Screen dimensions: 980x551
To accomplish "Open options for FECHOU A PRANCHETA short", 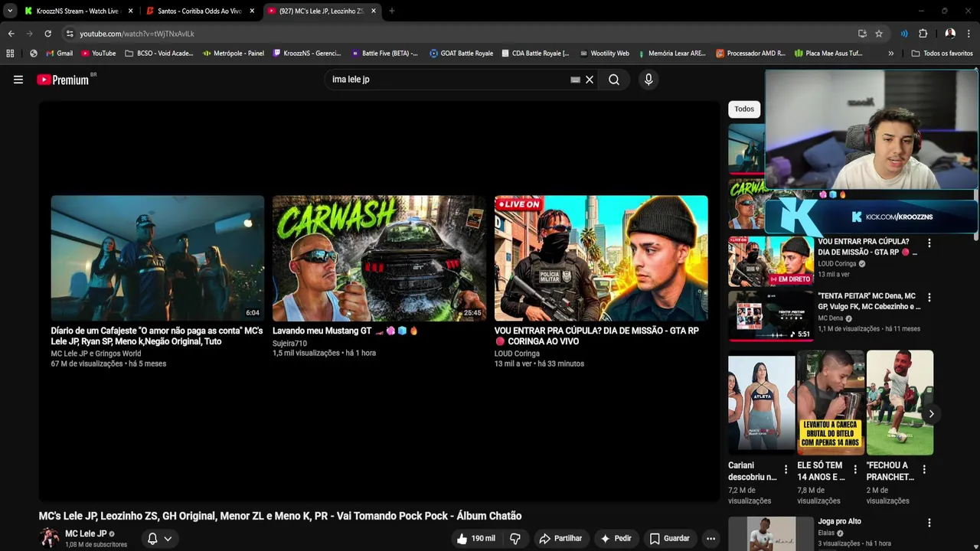I will 924,470.
